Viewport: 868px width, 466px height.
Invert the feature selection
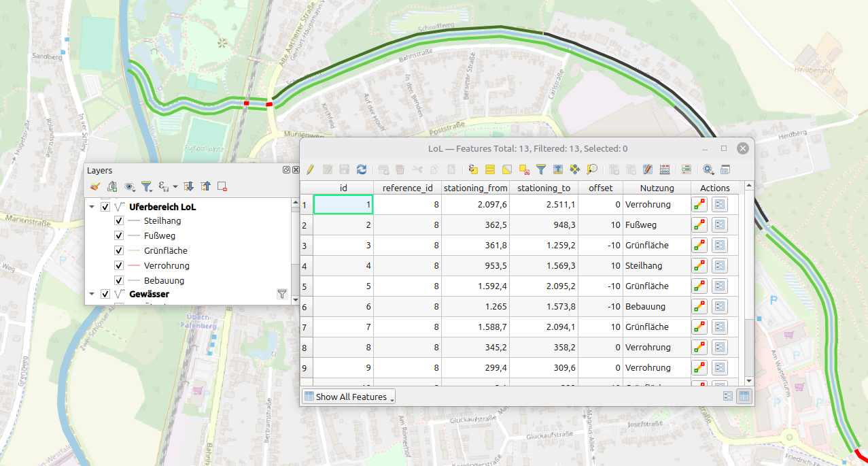tap(507, 169)
